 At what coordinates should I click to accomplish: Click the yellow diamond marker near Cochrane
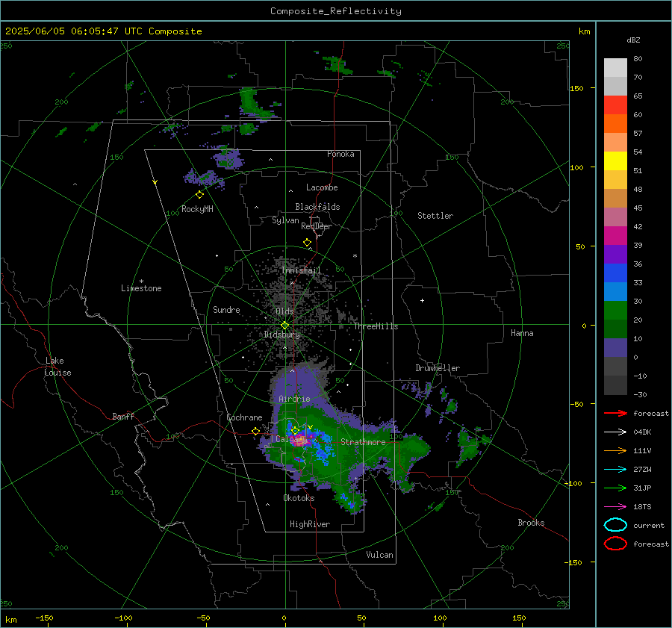256,431
